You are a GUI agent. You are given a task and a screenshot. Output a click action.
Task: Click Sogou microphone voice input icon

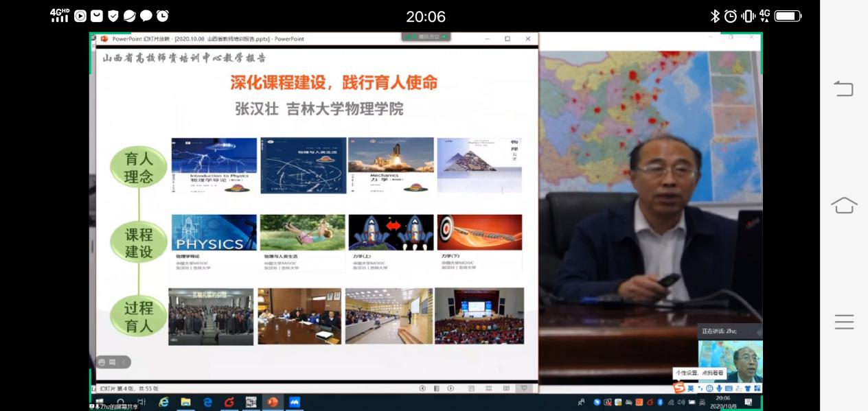click(x=719, y=388)
